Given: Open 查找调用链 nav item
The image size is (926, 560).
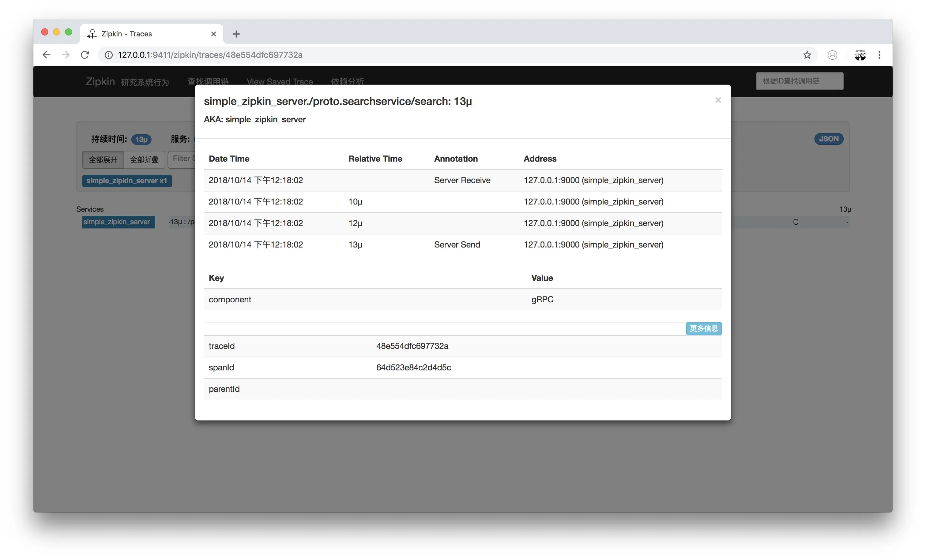Looking at the screenshot, I should coord(208,81).
